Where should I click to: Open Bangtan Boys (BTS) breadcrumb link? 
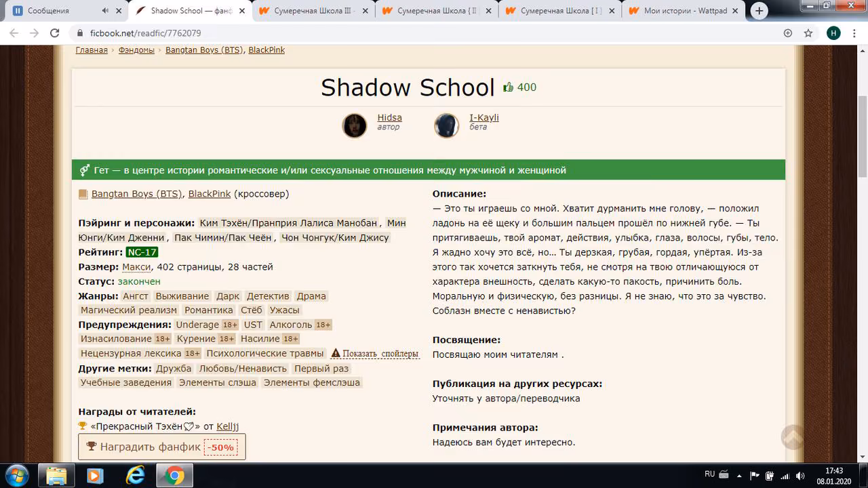pyautogui.click(x=204, y=50)
